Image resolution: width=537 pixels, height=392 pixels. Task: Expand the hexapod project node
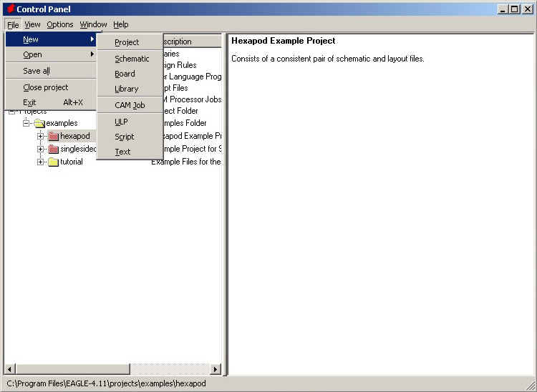coord(40,136)
